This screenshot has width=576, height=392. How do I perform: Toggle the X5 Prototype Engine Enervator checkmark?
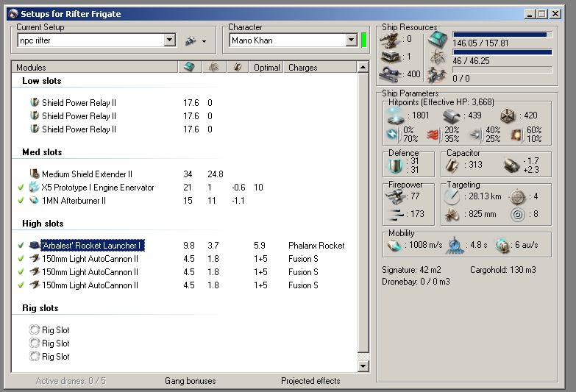21,187
